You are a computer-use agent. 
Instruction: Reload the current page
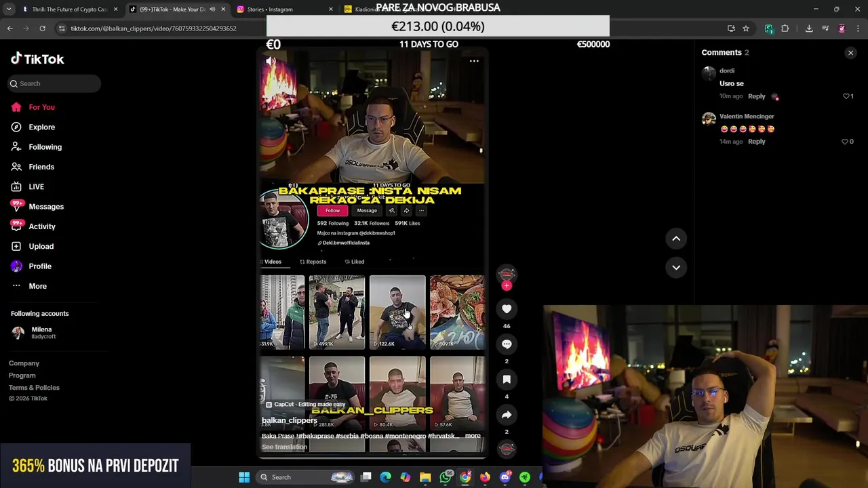(42, 28)
